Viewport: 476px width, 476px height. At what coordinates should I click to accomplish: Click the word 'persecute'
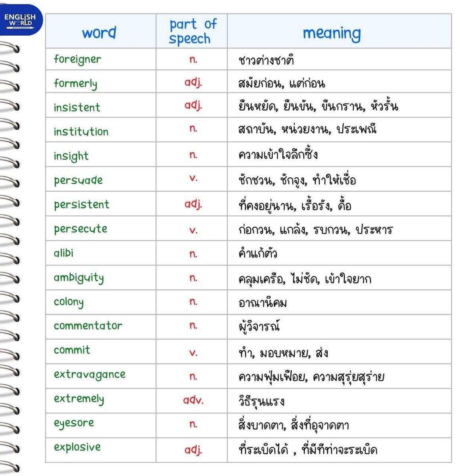(x=81, y=229)
